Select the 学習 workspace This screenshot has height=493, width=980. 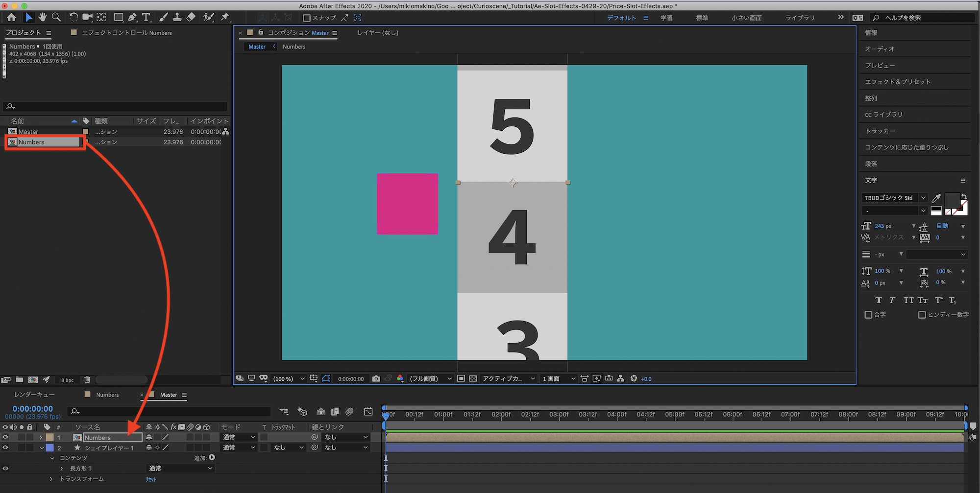(x=666, y=18)
